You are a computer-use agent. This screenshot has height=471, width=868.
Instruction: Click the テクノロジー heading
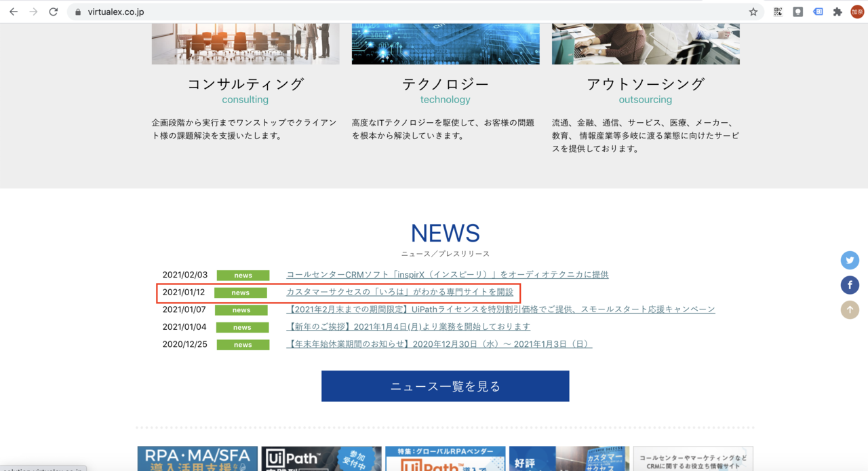tap(446, 84)
